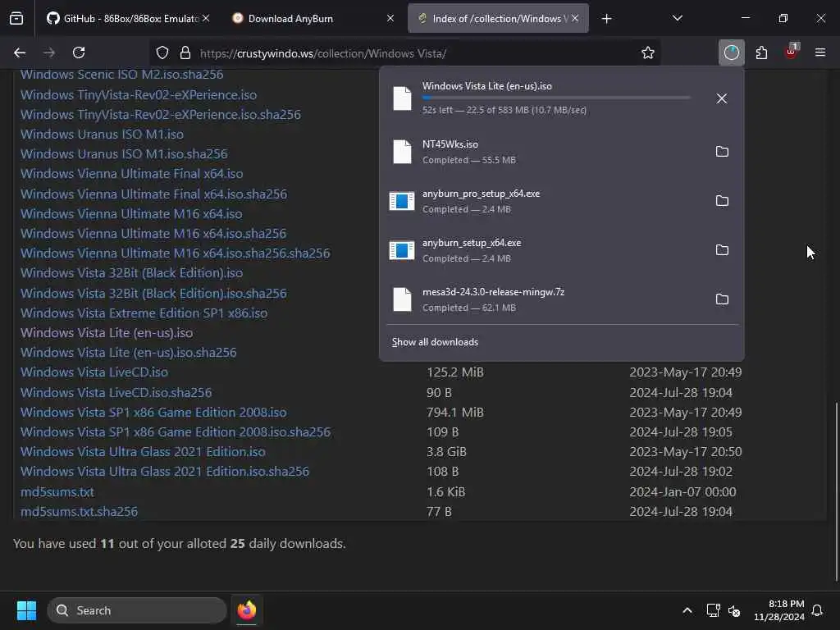Image resolution: width=840 pixels, height=630 pixels.
Task: Open Vienna Ultimate Final x64.iso.sha256 link
Action: point(153,194)
